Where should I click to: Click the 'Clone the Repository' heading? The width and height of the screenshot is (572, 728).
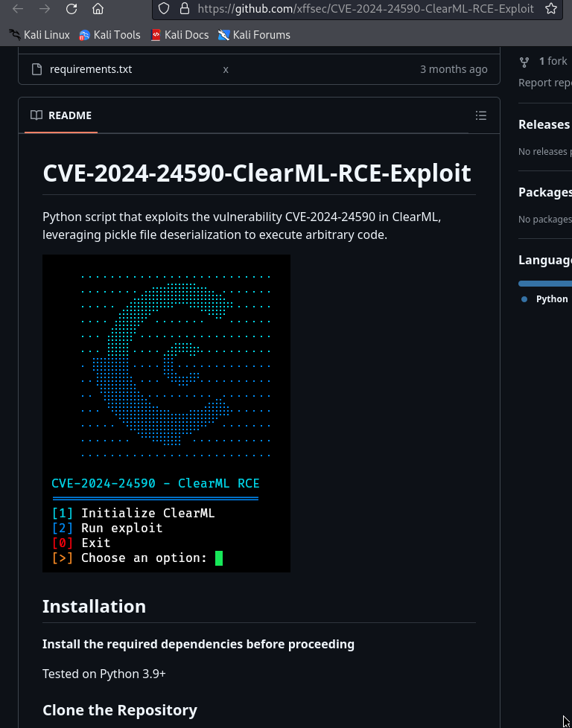[120, 710]
